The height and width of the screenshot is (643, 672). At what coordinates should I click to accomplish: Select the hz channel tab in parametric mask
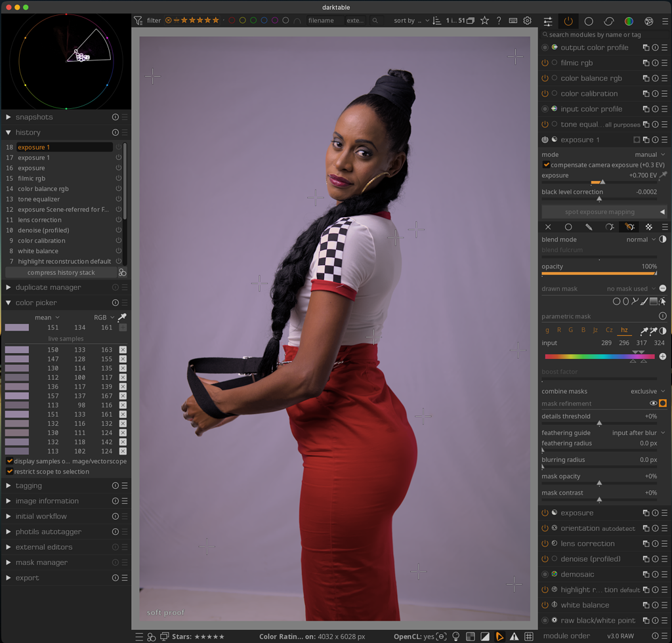coord(624,330)
